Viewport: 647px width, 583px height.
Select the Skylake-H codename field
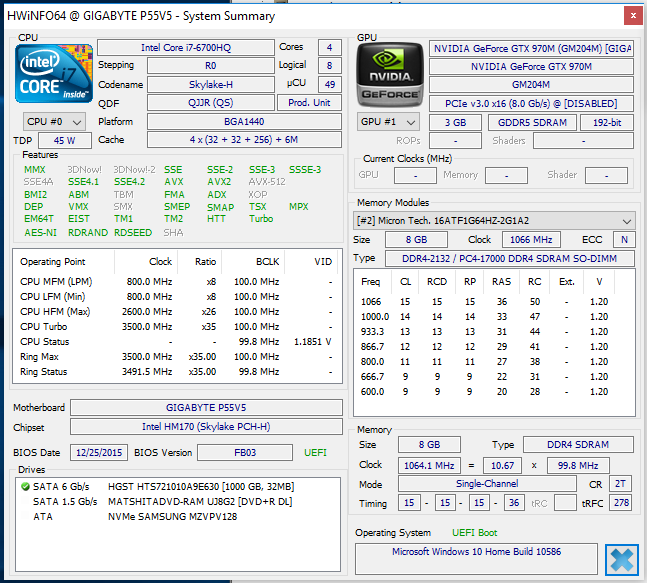click(211, 85)
